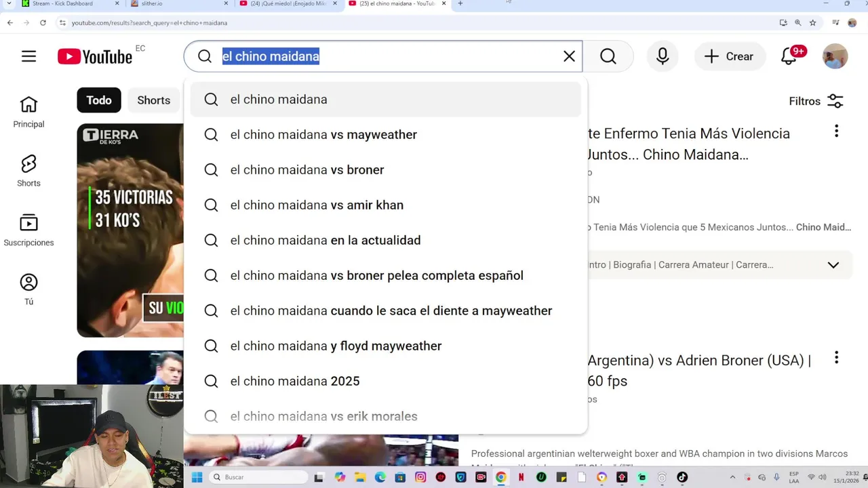
Task: Open the Windows Start menu
Action: [197, 477]
